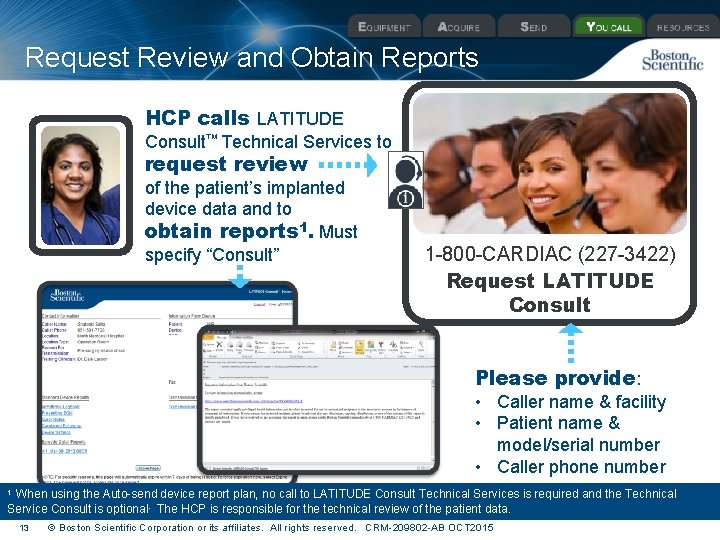Click the Expire Page button
The image size is (720, 540).
pos(148,468)
